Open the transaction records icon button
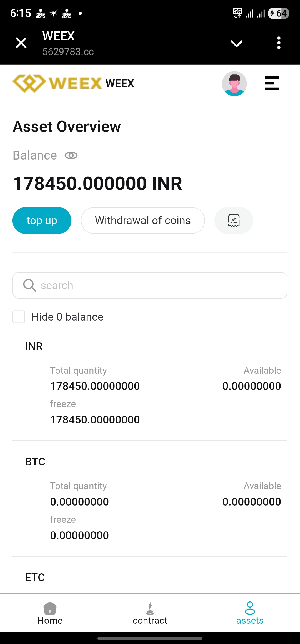 (234, 221)
